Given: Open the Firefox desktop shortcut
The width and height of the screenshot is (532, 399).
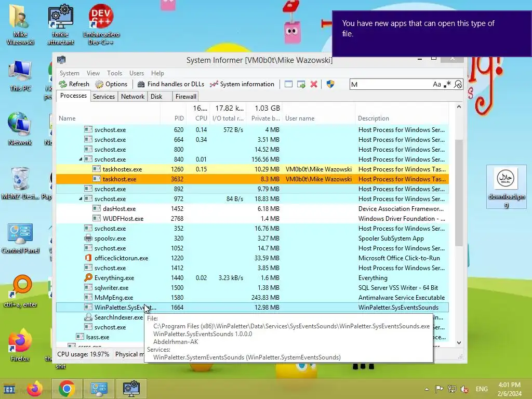Looking at the screenshot, I should [20, 345].
